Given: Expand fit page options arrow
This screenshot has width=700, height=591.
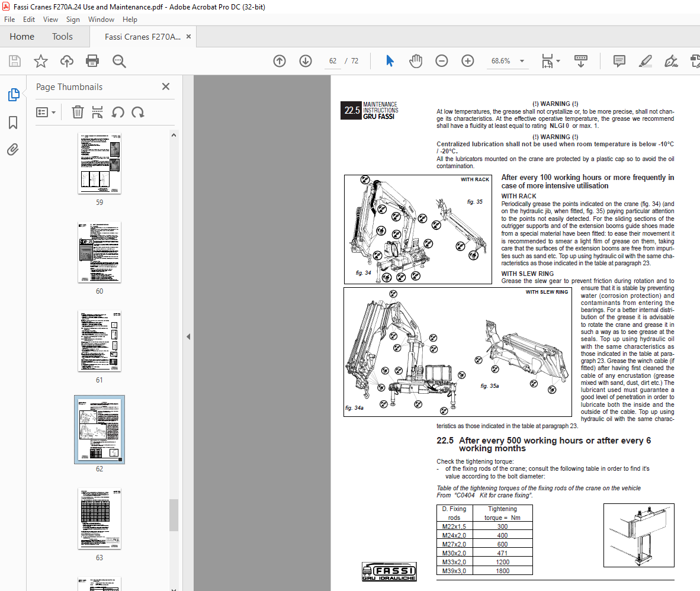Looking at the screenshot, I should click(558, 61).
